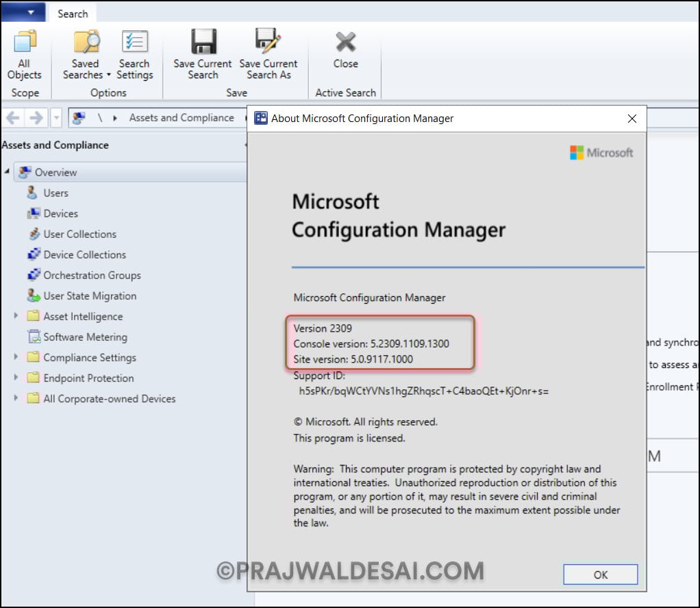Click the Save Current Search floppy icon
Screen dimensions: 700x608
[x=203, y=42]
